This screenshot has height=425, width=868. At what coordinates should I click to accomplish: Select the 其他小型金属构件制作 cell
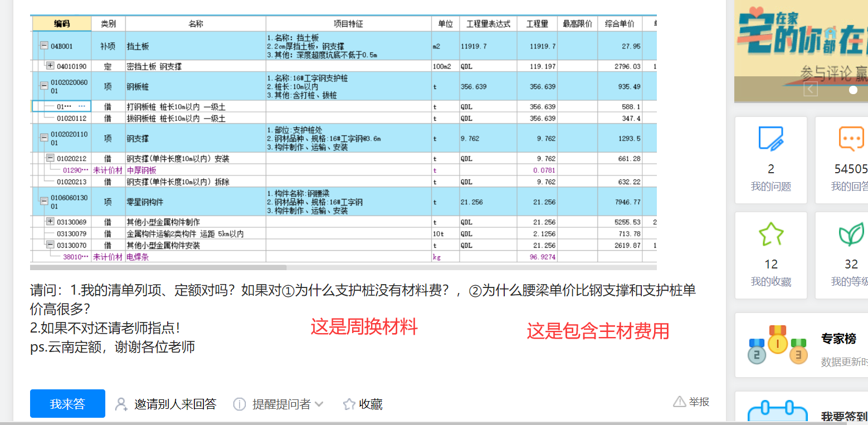click(x=196, y=222)
